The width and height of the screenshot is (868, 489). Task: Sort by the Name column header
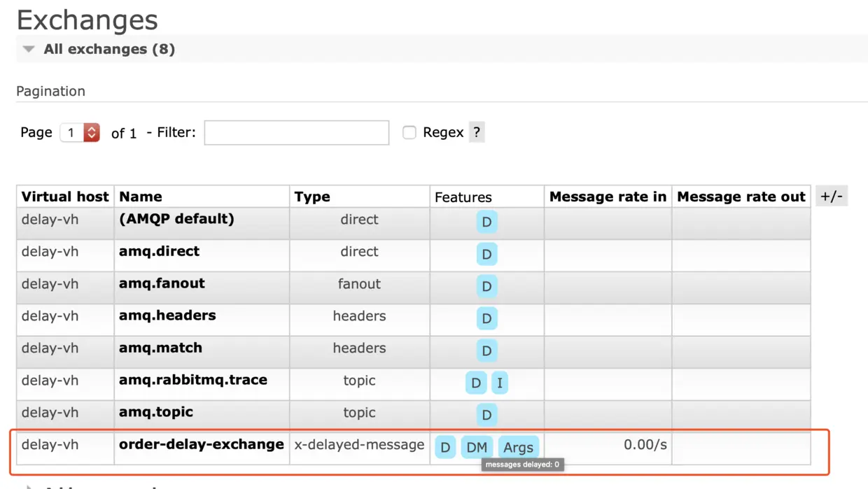pyautogui.click(x=140, y=197)
